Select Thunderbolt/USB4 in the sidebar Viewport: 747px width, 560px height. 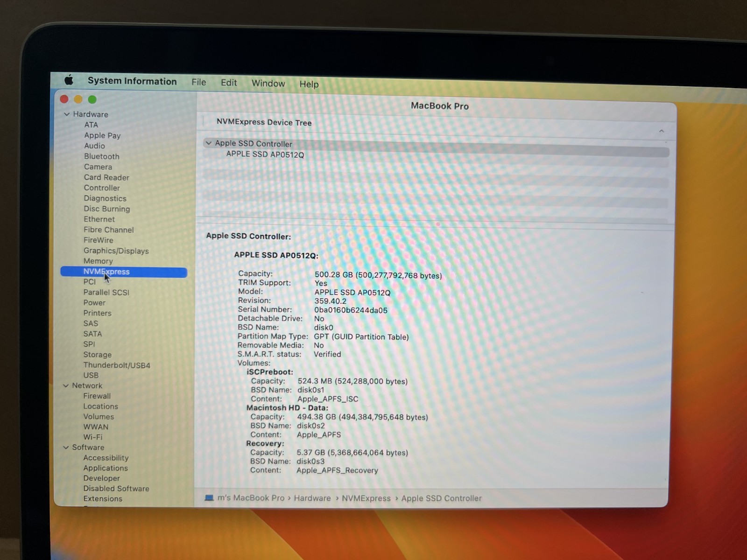click(x=117, y=365)
